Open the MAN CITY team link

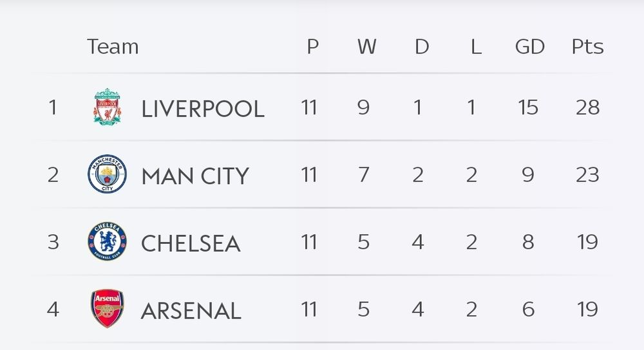[x=194, y=176]
